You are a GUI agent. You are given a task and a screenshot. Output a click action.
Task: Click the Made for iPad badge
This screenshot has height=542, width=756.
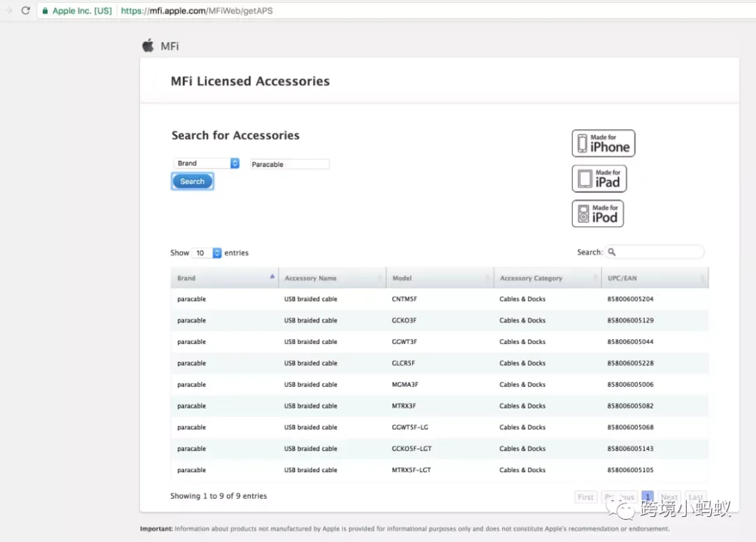click(599, 178)
